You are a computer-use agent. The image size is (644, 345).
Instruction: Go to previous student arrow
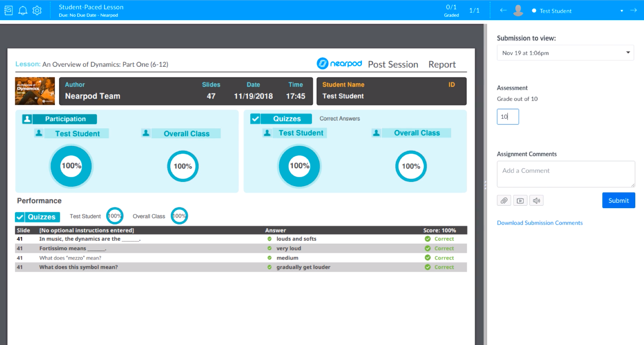click(x=503, y=10)
